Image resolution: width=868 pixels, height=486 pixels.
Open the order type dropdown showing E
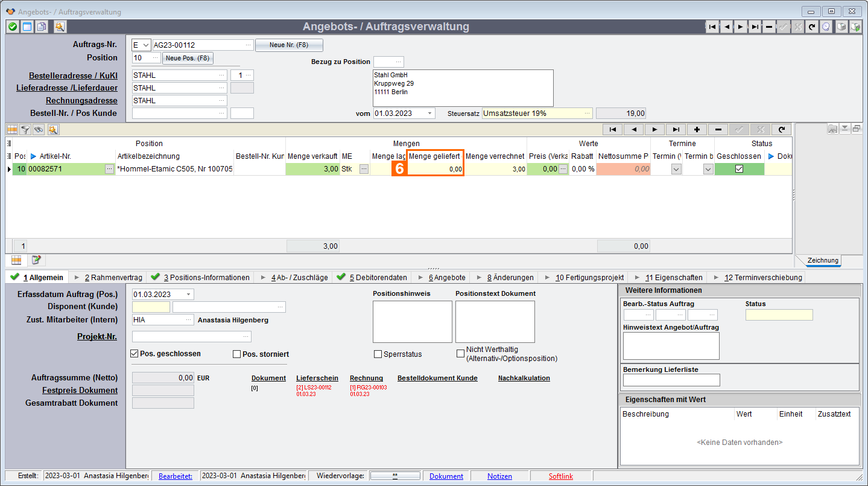tap(145, 45)
